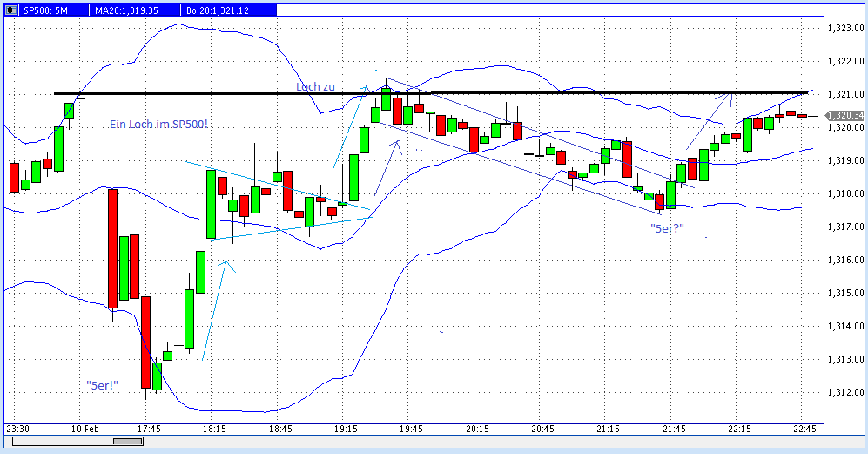Screen dimensions: 868x454
Task: Select the Bol20:1,321.12 indicator label
Action: click(x=217, y=10)
